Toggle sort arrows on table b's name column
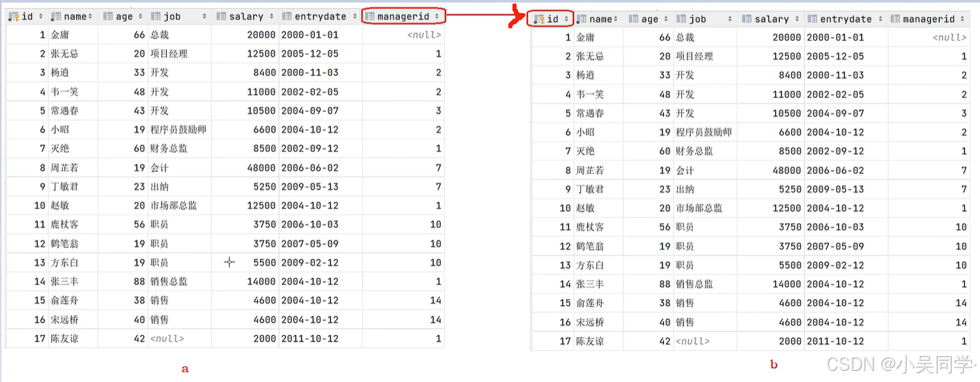The height and width of the screenshot is (382, 980). click(x=616, y=19)
